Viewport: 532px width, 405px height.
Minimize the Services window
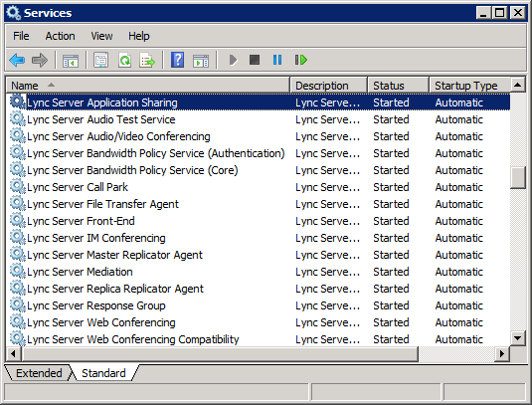click(483, 13)
